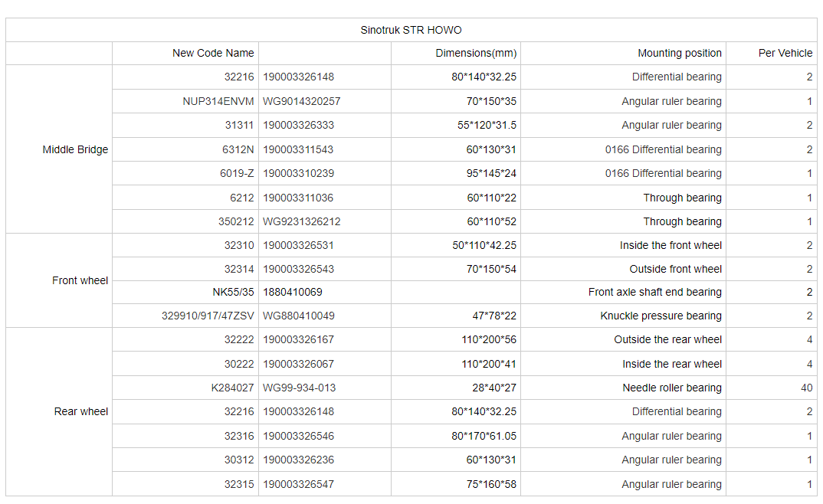Click 'Front axle shaft end bearing' cell
The width and height of the screenshot is (823, 504).
[x=655, y=292]
